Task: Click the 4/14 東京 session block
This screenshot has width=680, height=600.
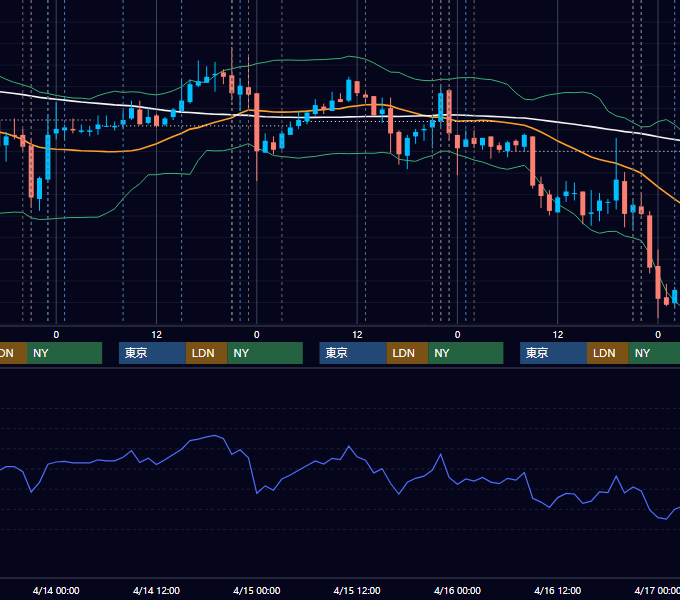Action: pyautogui.click(x=152, y=353)
